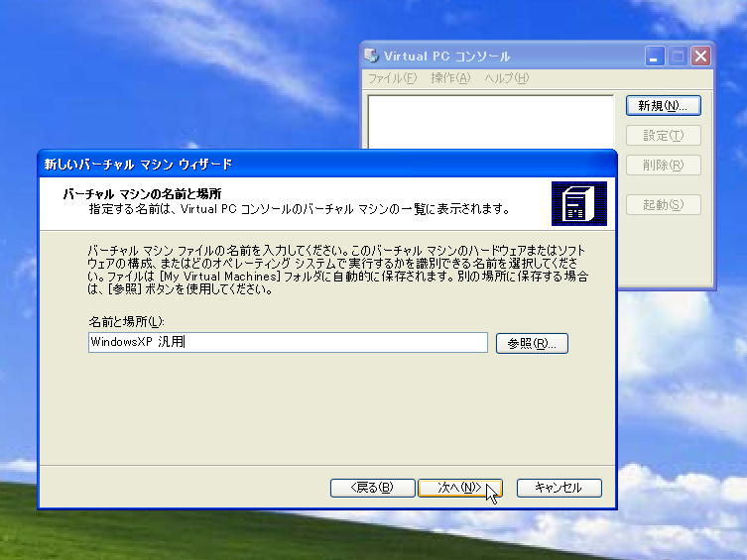The width and height of the screenshot is (747, 560).
Task: Click the virtual machine list box in console
Action: 491,122
